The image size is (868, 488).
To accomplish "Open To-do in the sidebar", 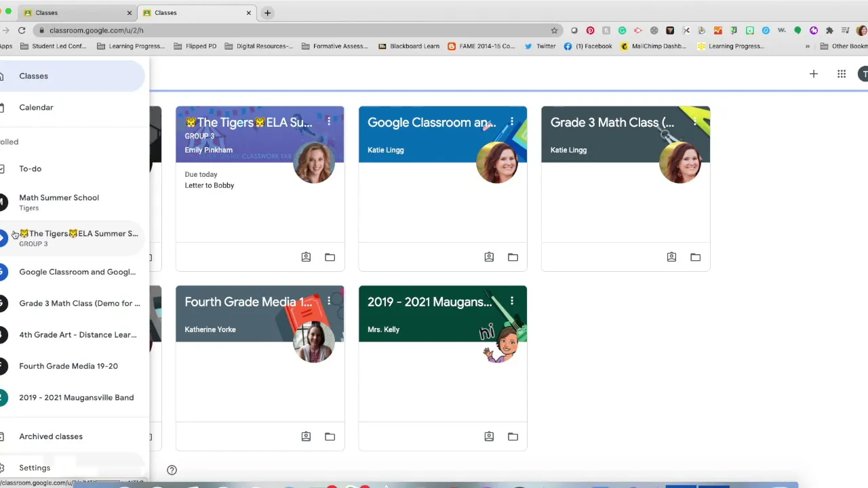I will point(71,169).
